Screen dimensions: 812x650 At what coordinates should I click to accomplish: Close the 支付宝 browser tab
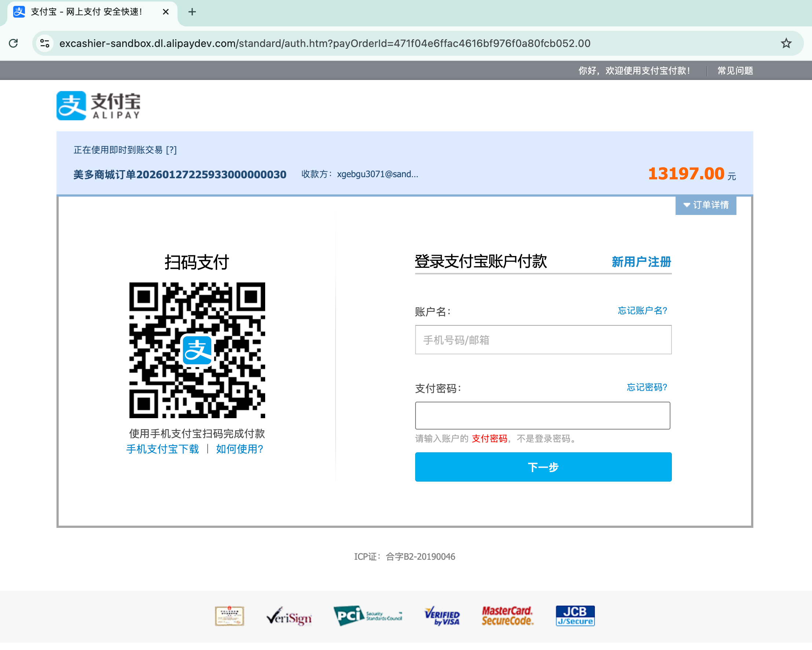pyautogui.click(x=166, y=12)
